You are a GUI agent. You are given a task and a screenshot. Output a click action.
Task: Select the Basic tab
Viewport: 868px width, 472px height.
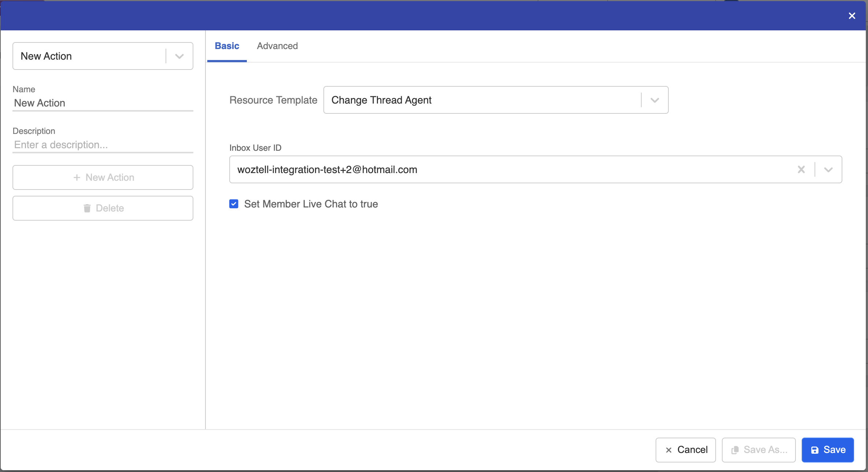click(x=227, y=46)
